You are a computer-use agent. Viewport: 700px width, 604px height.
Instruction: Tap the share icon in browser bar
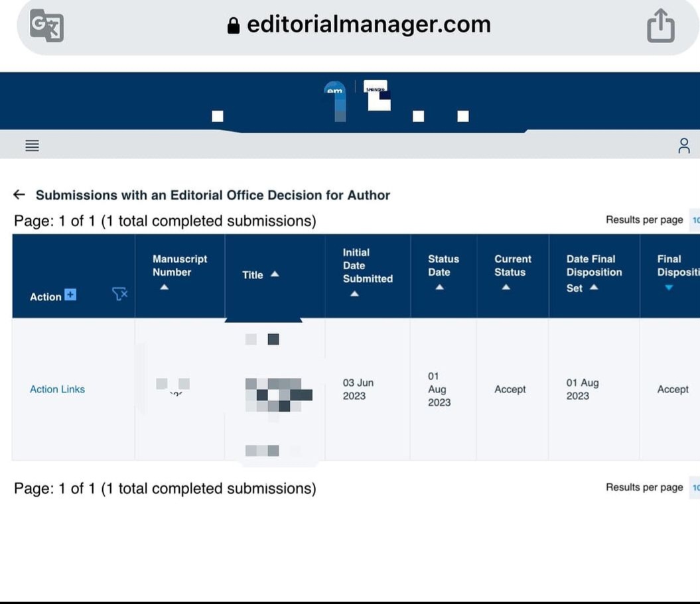coord(660,27)
